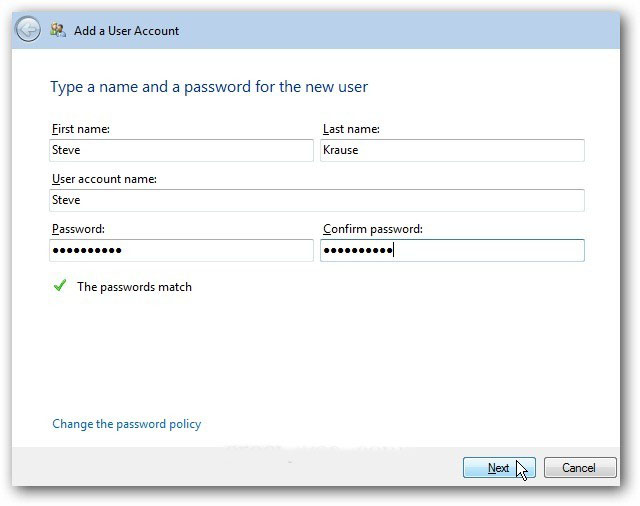Click the "Add a User Account" title text

pos(127,31)
